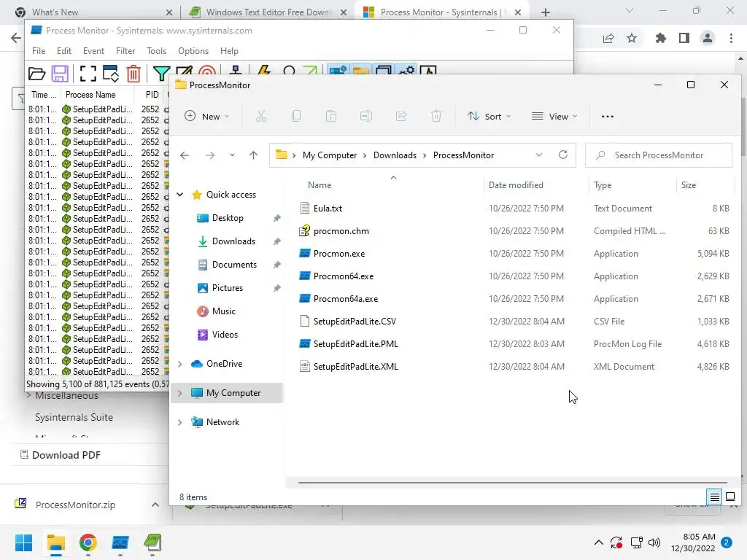747x560 pixels.
Task: Click the Jump To green arrow icon
Action: coord(310,71)
